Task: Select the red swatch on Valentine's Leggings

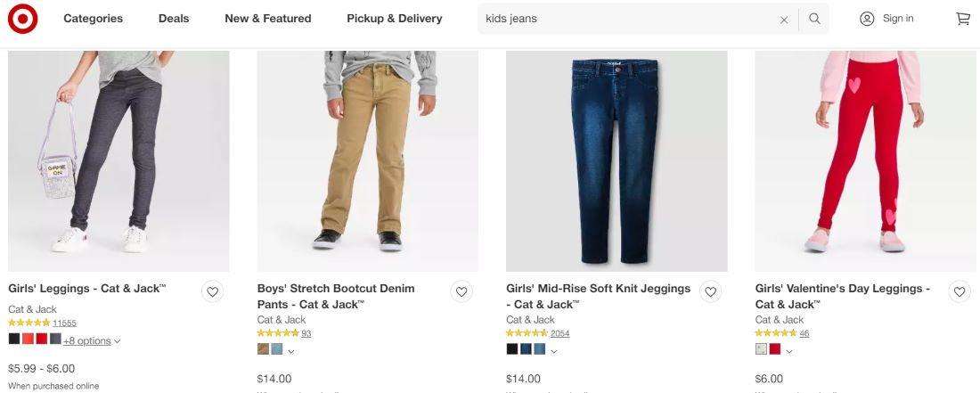Action: tap(775, 349)
